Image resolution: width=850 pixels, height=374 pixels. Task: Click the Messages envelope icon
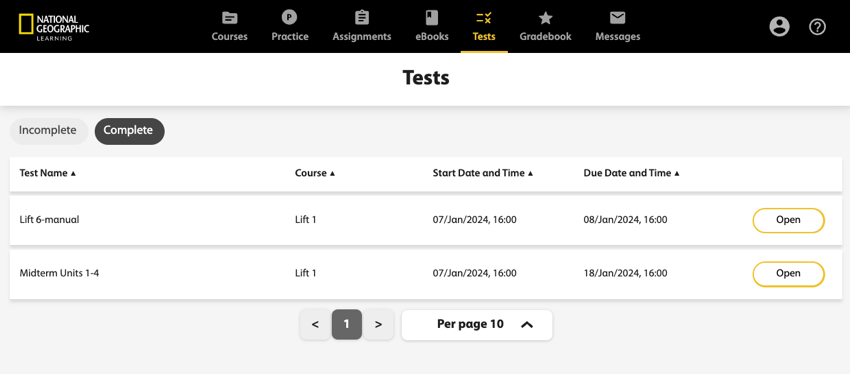click(617, 18)
